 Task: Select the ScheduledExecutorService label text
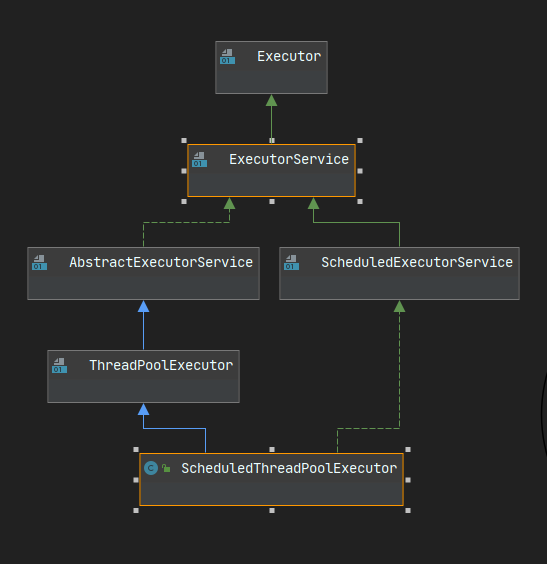pos(417,262)
